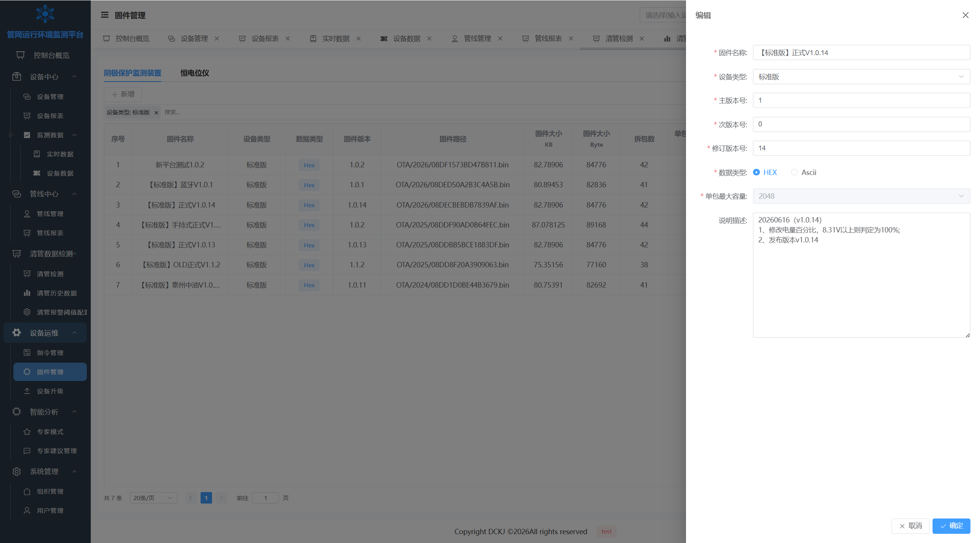Click the 确定 confirm button
This screenshot has height=543, width=980.
951,526
